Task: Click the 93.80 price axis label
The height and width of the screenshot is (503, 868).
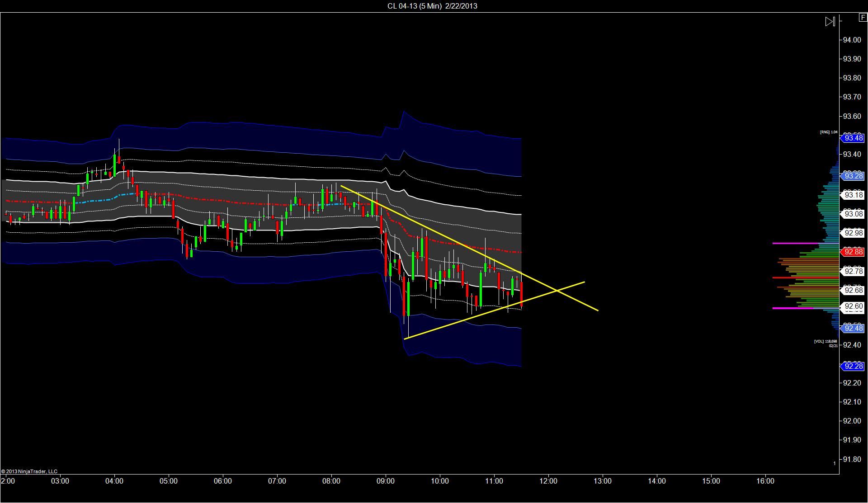Action: click(852, 78)
